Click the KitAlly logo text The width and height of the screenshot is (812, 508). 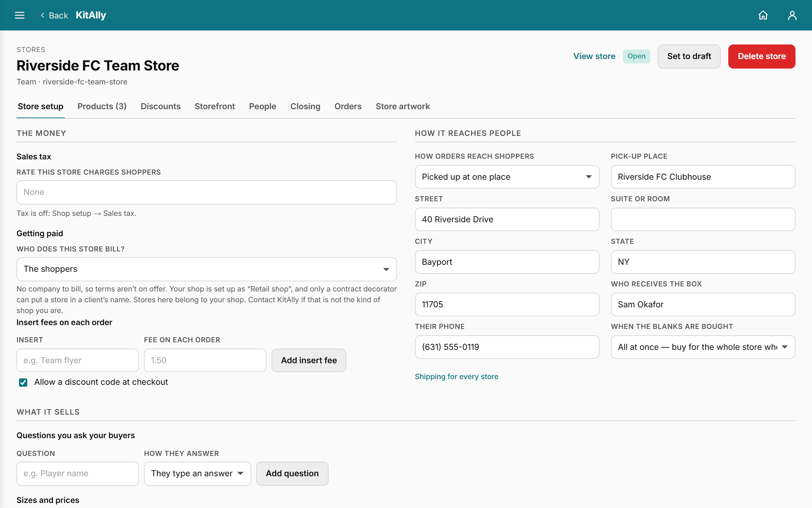(x=91, y=15)
